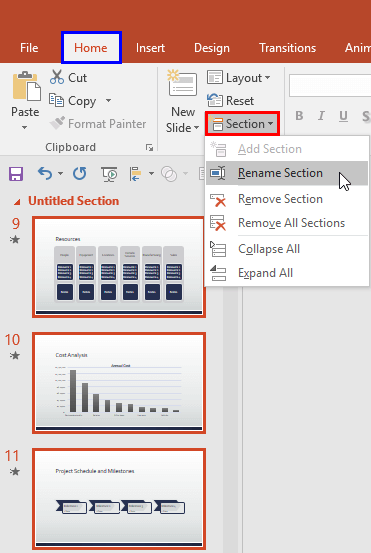
Task: Start slideshow from beginning icon
Action: [x=109, y=174]
